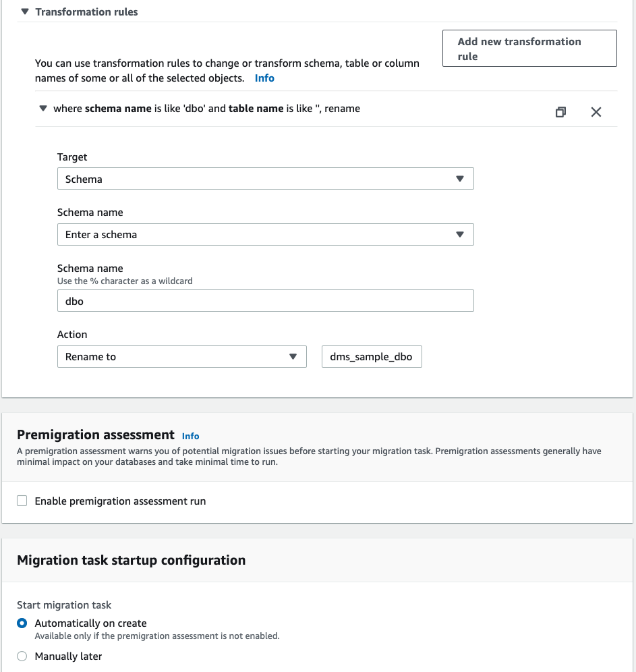The image size is (636, 672).
Task: Collapse the dbo schema rule triangle
Action: [43, 109]
